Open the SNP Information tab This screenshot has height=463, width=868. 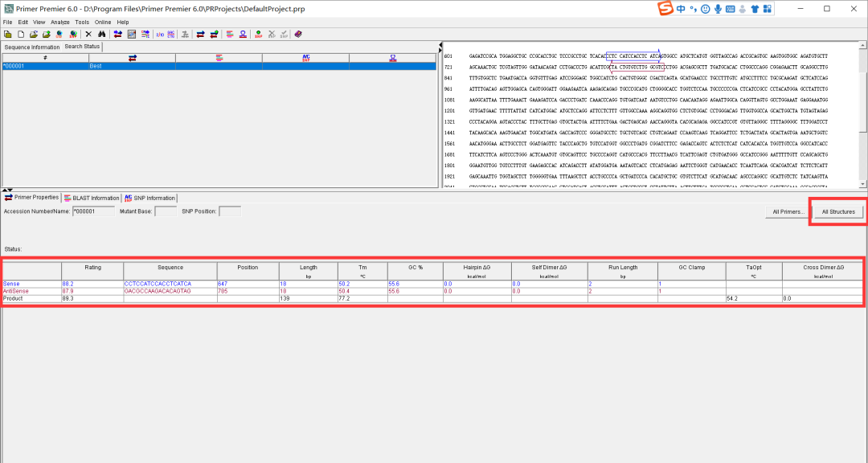pyautogui.click(x=149, y=198)
